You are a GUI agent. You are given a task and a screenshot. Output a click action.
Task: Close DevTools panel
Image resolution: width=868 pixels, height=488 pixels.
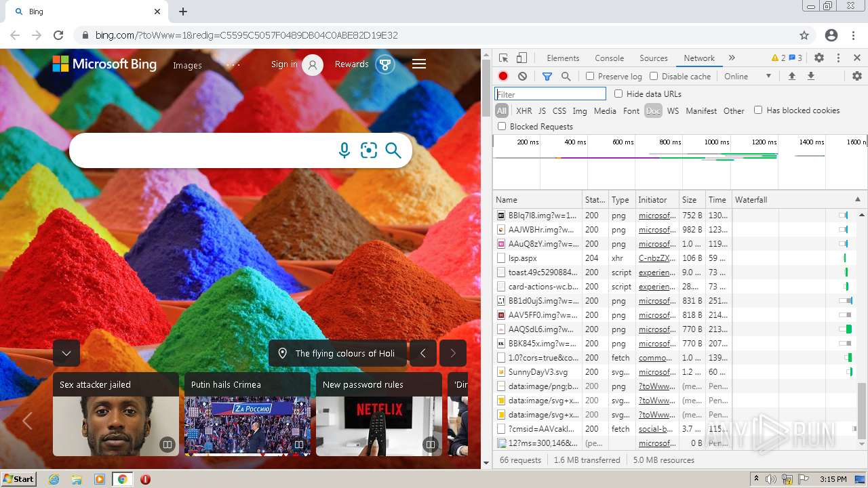pos(857,58)
